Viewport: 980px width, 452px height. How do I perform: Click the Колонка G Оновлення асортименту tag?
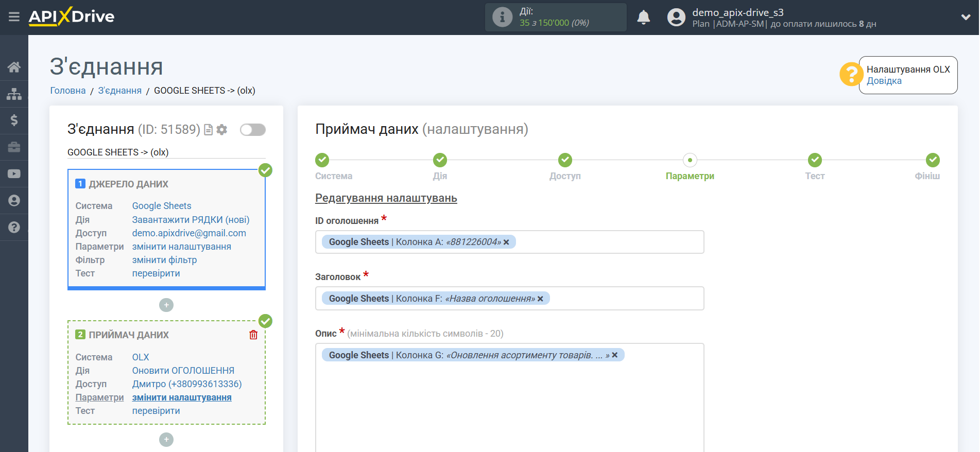[x=473, y=355]
